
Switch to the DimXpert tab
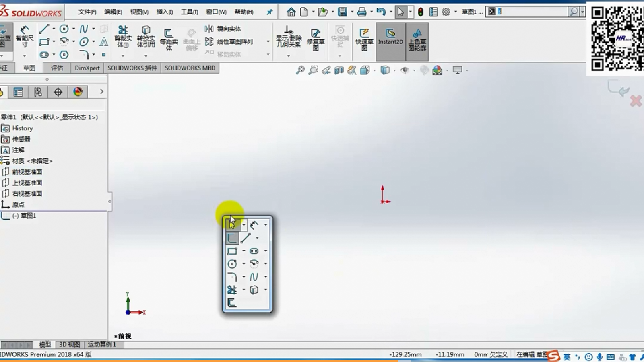coord(87,68)
